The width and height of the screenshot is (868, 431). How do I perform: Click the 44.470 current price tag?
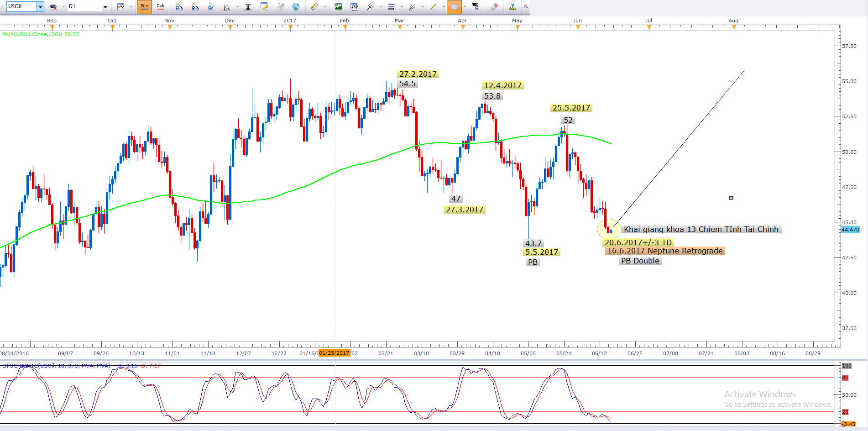coord(850,230)
